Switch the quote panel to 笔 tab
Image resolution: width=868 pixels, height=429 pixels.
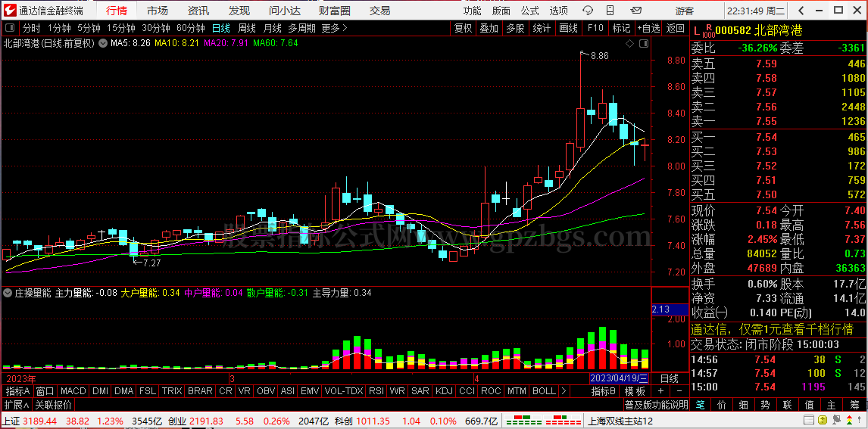click(x=699, y=405)
